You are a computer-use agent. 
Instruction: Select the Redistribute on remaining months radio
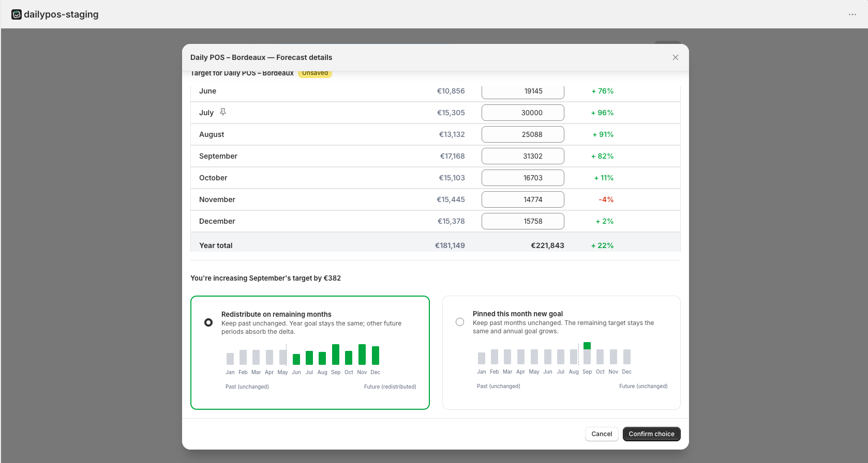click(x=208, y=322)
